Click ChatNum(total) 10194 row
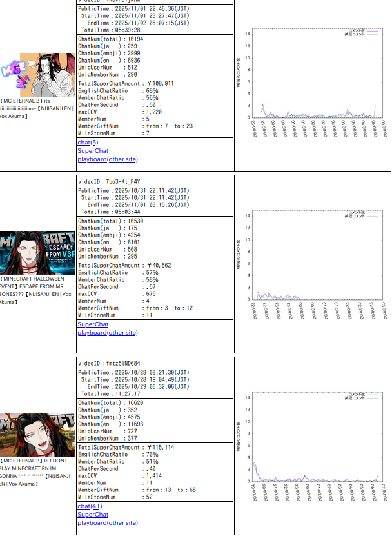 pos(111,39)
